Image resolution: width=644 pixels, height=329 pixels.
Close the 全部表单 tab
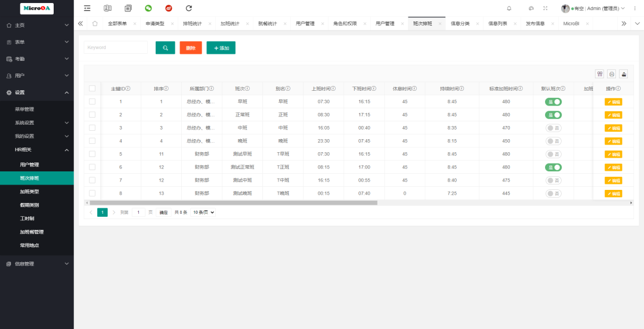coord(135,24)
